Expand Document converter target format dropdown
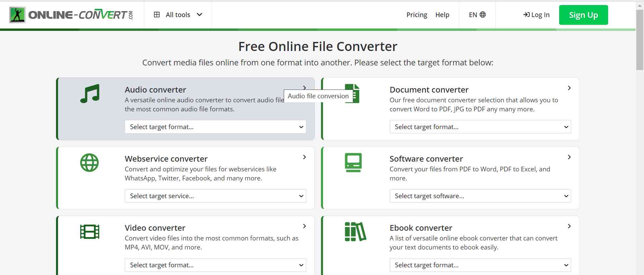 pos(480,127)
